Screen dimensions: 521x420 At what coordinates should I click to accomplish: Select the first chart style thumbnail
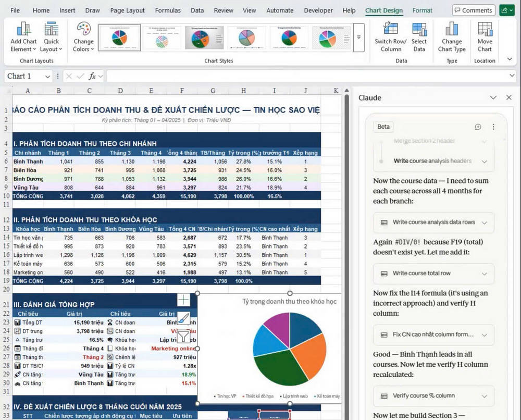pos(119,38)
